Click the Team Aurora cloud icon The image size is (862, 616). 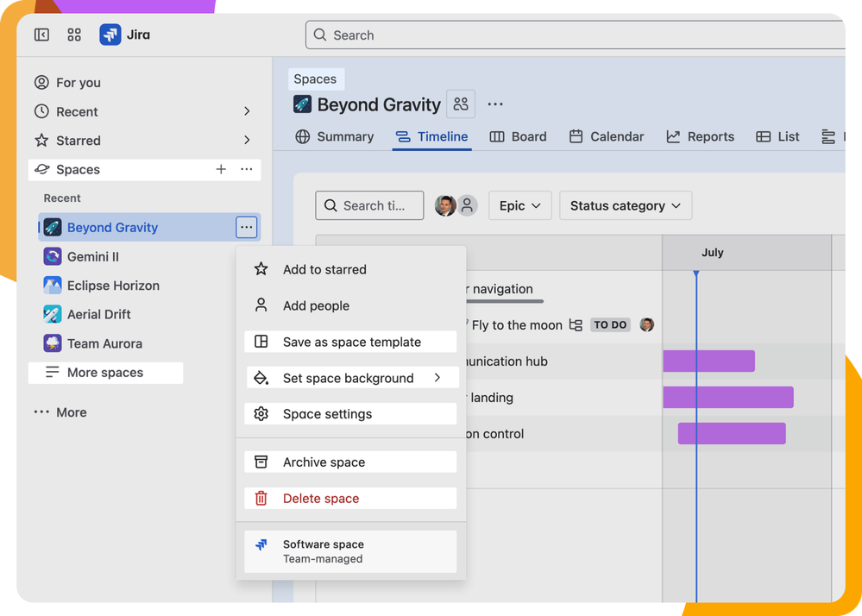[x=53, y=343]
